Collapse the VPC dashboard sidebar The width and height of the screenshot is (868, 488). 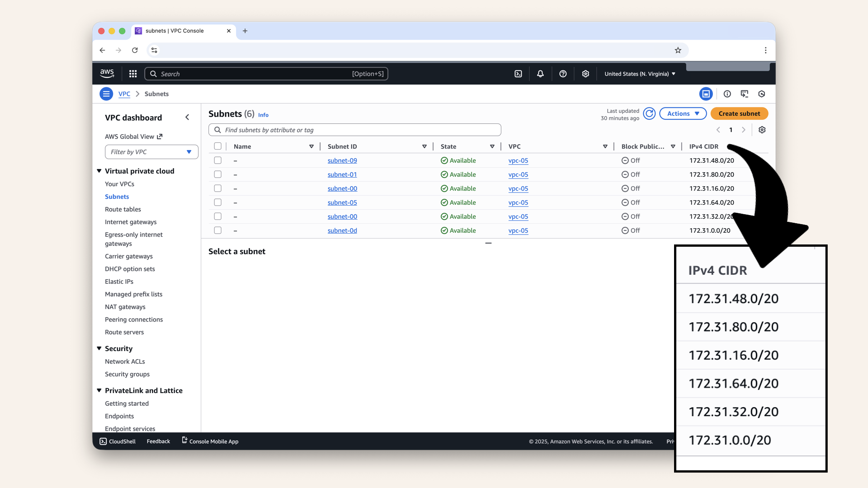187,117
